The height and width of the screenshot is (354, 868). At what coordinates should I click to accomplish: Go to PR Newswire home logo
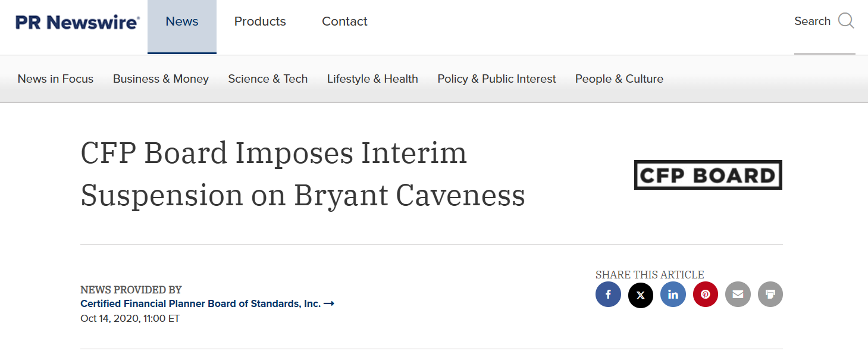pyautogui.click(x=78, y=22)
